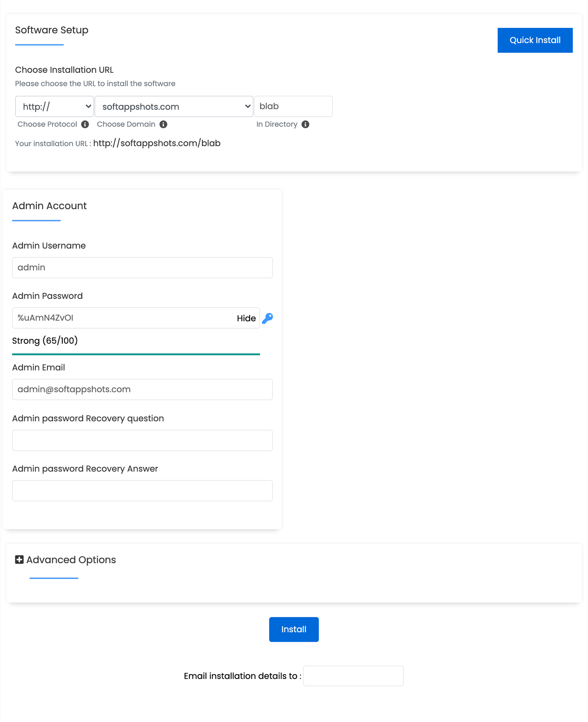Select the Admin Email field

point(142,390)
